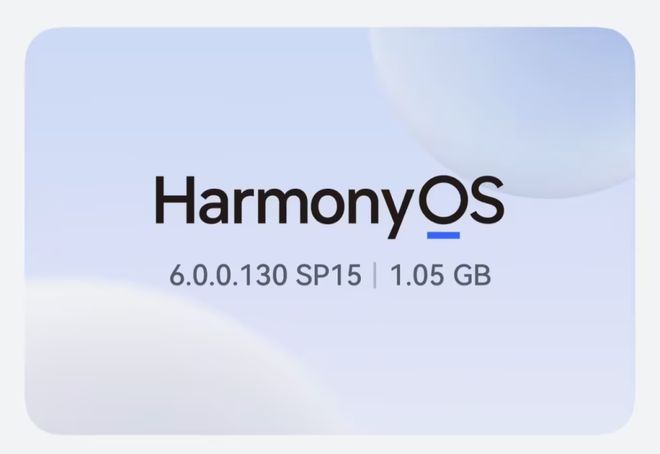This screenshot has height=454, width=660.
Task: Tap the SP15 label
Action: pos(331,275)
